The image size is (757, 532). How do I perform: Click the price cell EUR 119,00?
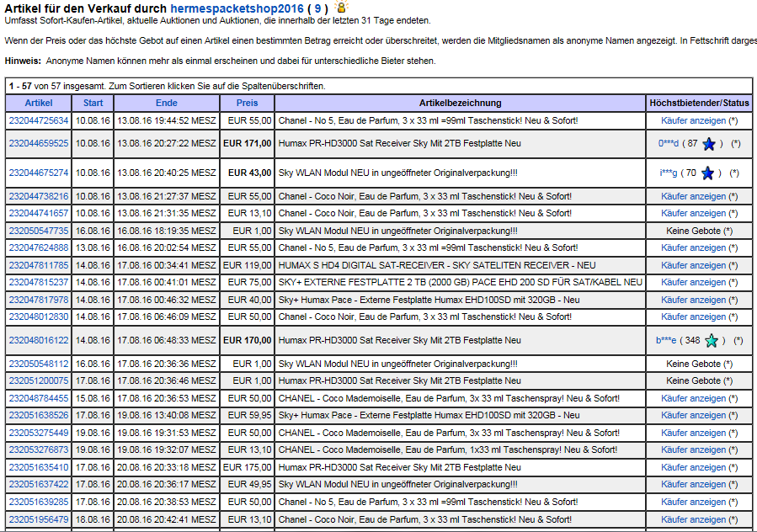click(x=248, y=265)
